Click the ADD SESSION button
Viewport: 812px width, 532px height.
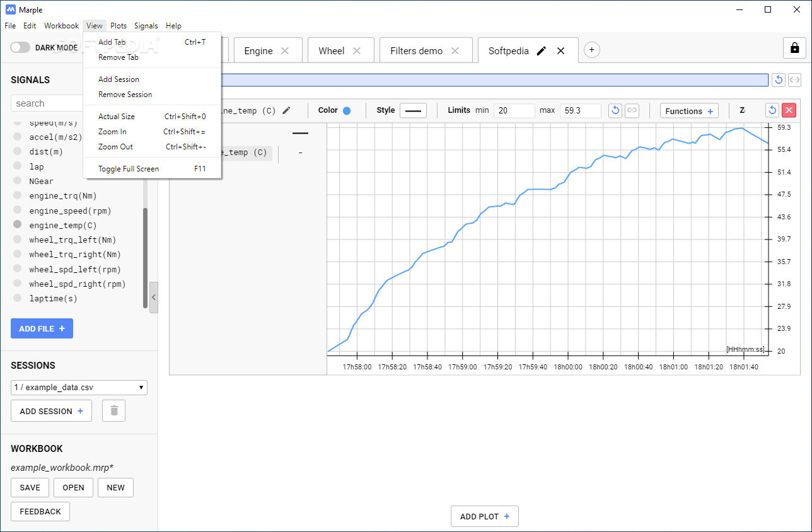pyautogui.click(x=51, y=411)
